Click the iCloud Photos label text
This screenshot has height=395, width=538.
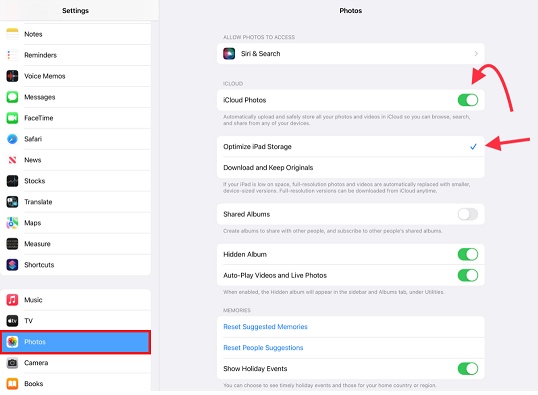[245, 100]
